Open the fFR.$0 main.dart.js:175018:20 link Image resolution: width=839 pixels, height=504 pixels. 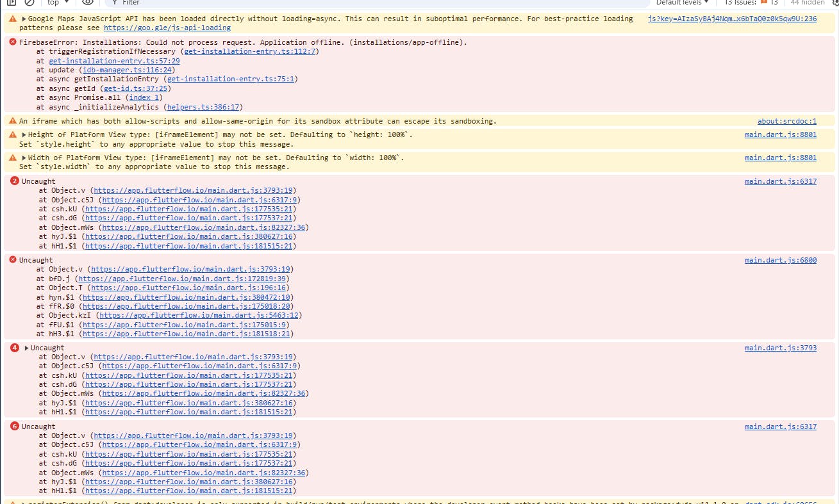[187, 307]
